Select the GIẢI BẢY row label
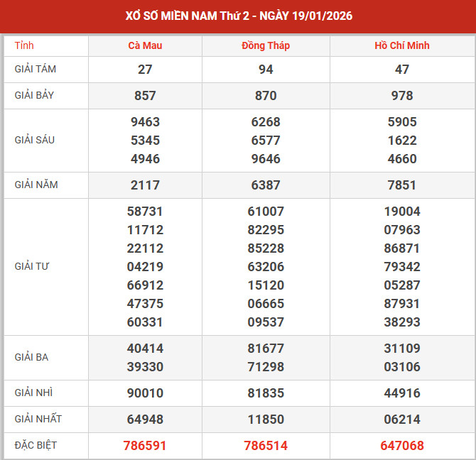 pos(35,95)
